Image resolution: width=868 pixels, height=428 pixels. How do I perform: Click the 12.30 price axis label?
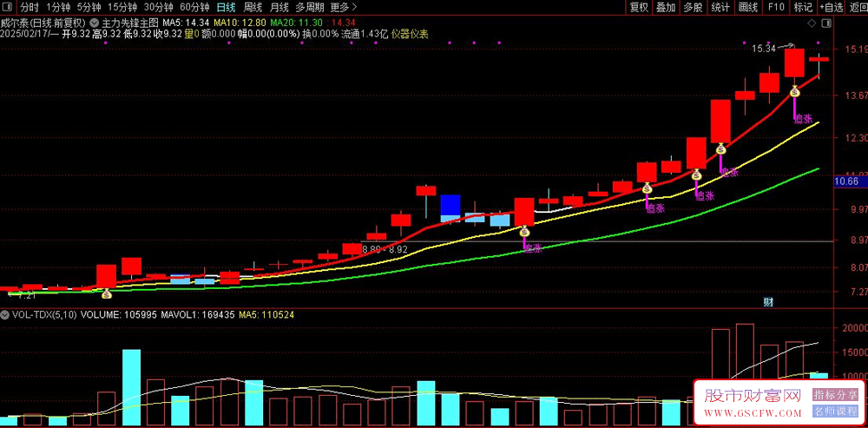click(855, 138)
